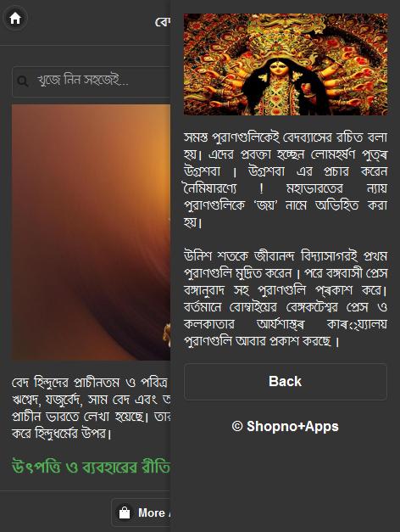Select the green উৎপত্তি ও ব্যবহারের রীতি heading
The height and width of the screenshot is (532, 400).
(x=91, y=467)
